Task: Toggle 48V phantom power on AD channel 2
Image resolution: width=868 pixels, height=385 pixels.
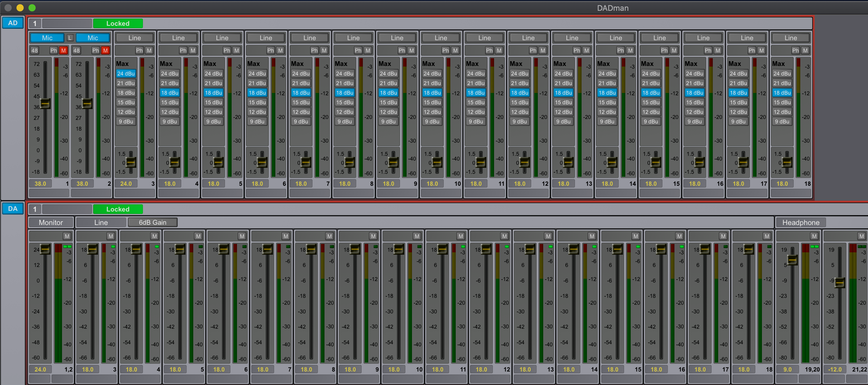Action: 76,51
